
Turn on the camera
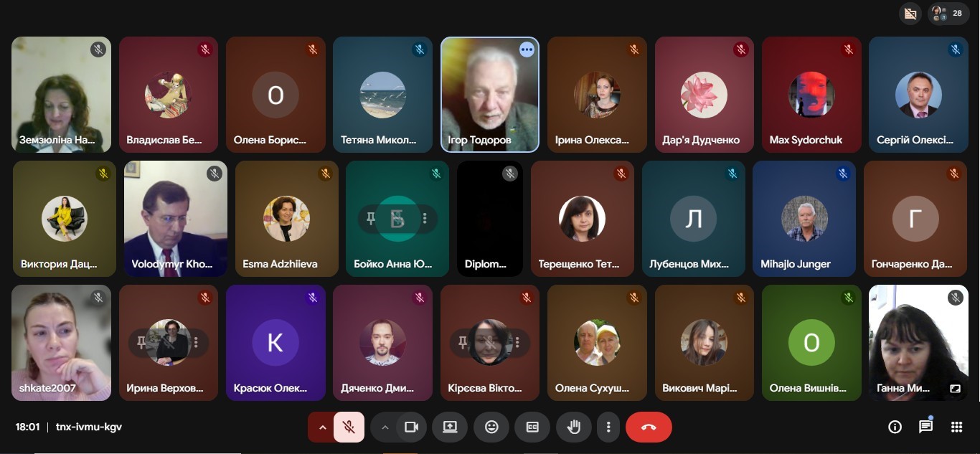point(411,427)
